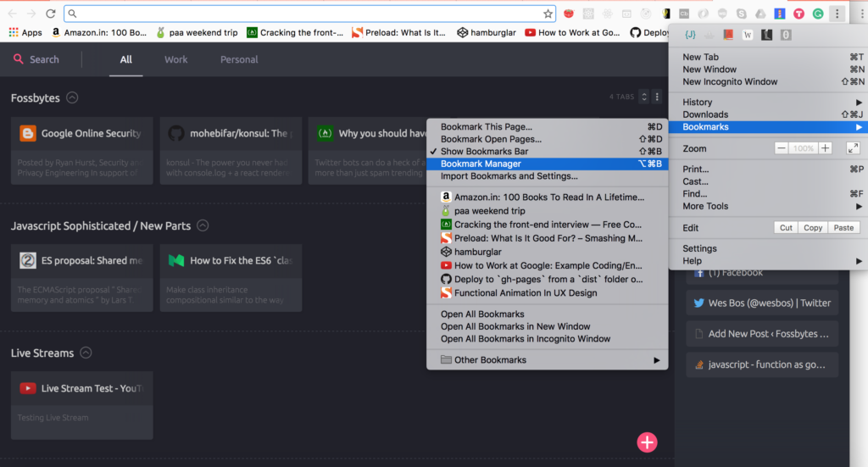The height and width of the screenshot is (467, 868).
Task: Click the Cut button
Action: click(x=786, y=227)
